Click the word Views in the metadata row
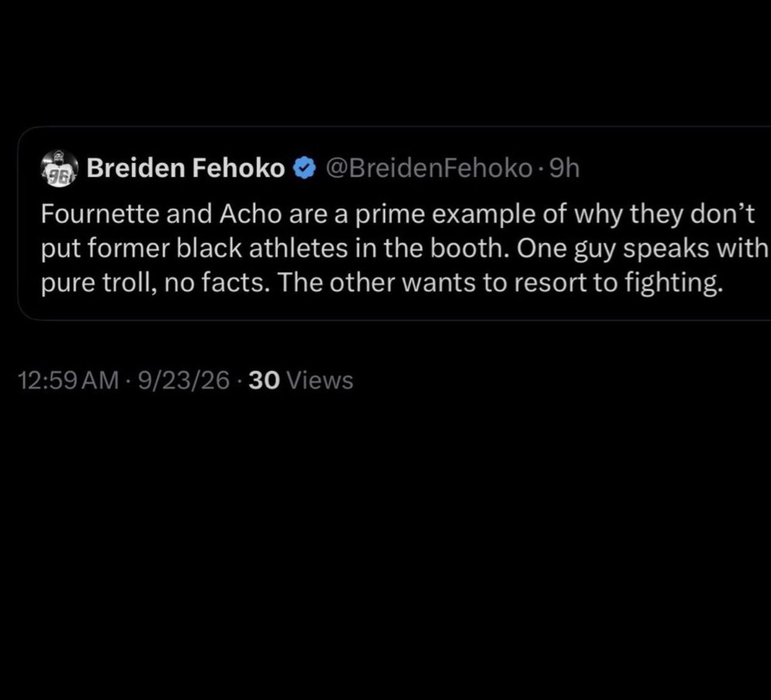This screenshot has width=771, height=700. click(318, 381)
